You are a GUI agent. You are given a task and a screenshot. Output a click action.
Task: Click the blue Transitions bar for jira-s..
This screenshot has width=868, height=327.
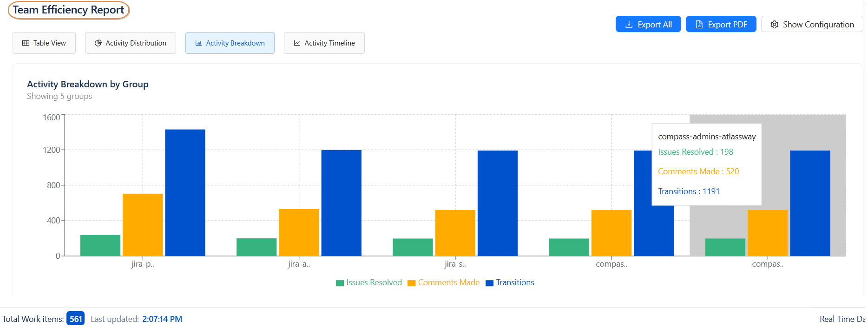point(497,203)
